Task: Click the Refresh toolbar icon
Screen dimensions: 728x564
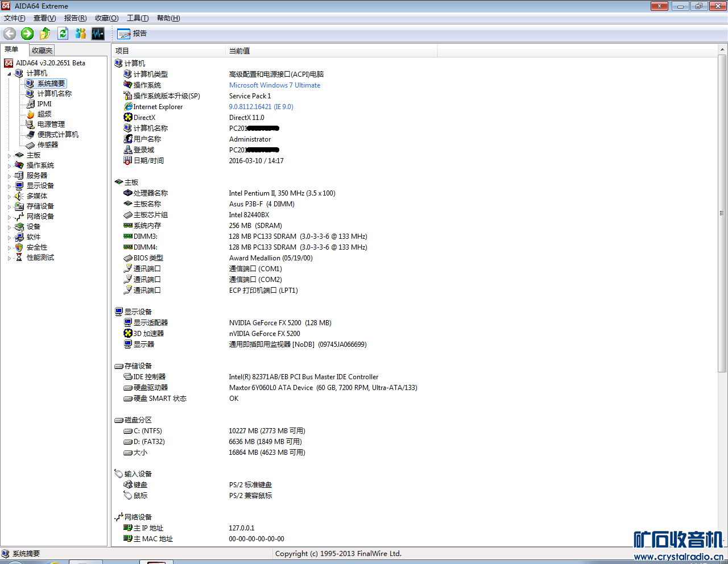Action: tap(63, 34)
